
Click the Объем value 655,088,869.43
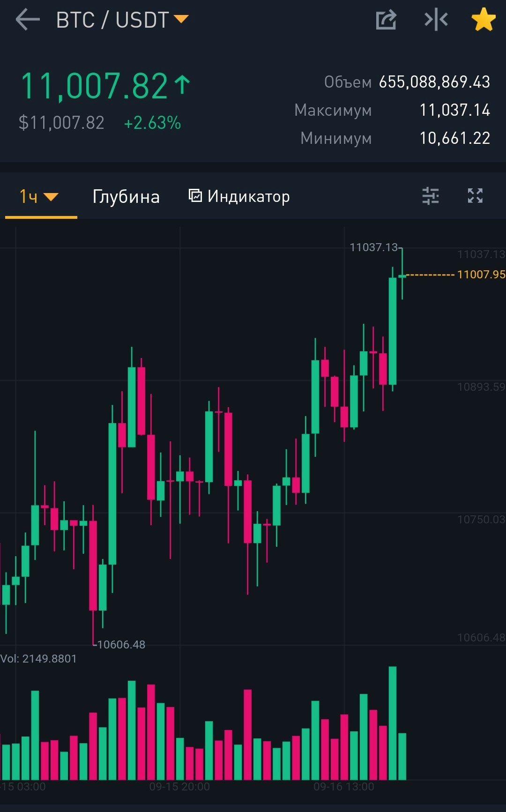coord(434,82)
